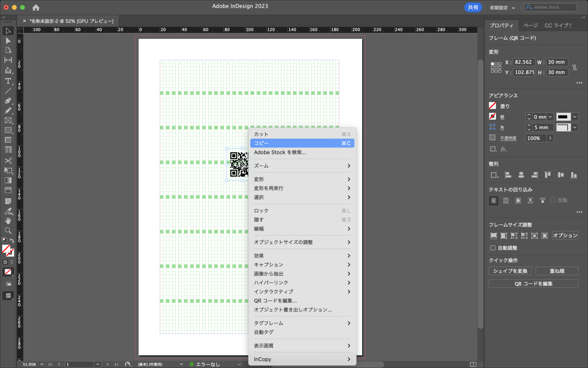Image resolution: width=588 pixels, height=368 pixels.
Task: Select the Zoom tool
Action: coord(8,230)
